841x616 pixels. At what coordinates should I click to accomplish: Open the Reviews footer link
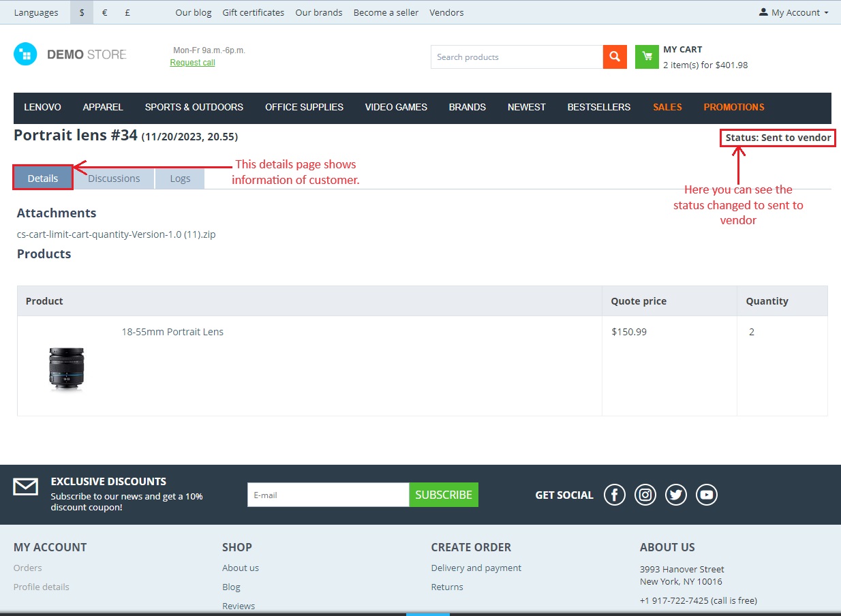point(239,606)
